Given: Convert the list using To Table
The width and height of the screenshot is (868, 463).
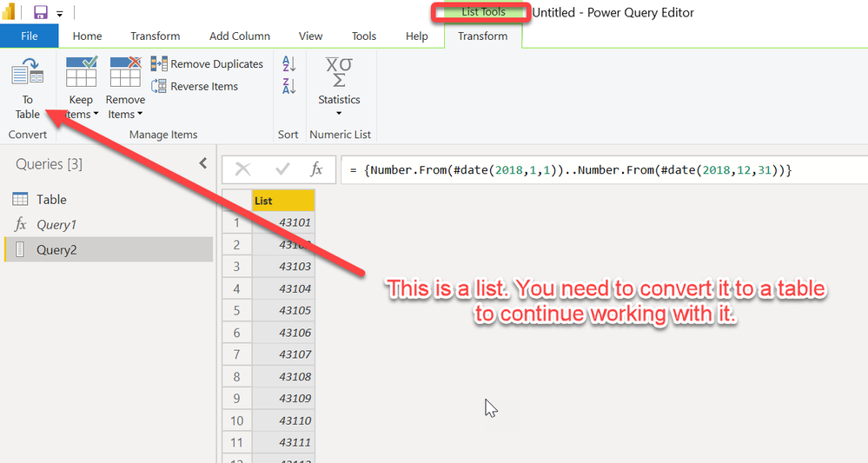Looking at the screenshot, I should point(27,89).
